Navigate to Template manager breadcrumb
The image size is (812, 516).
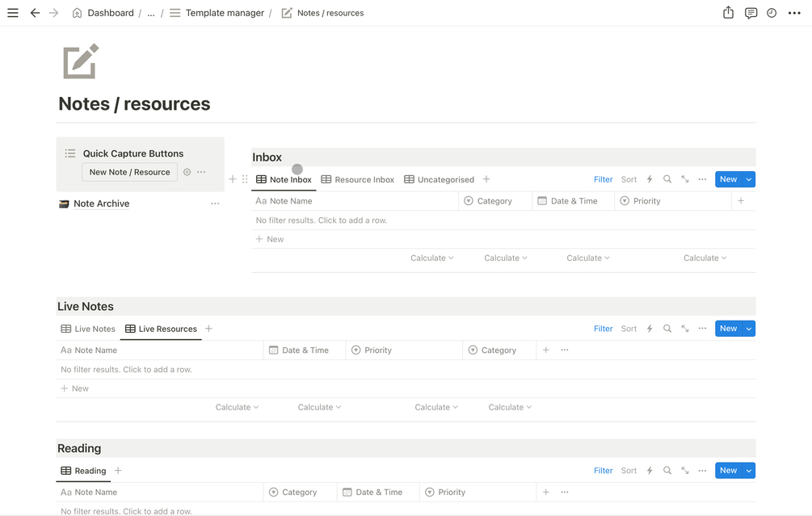pyautogui.click(x=225, y=13)
